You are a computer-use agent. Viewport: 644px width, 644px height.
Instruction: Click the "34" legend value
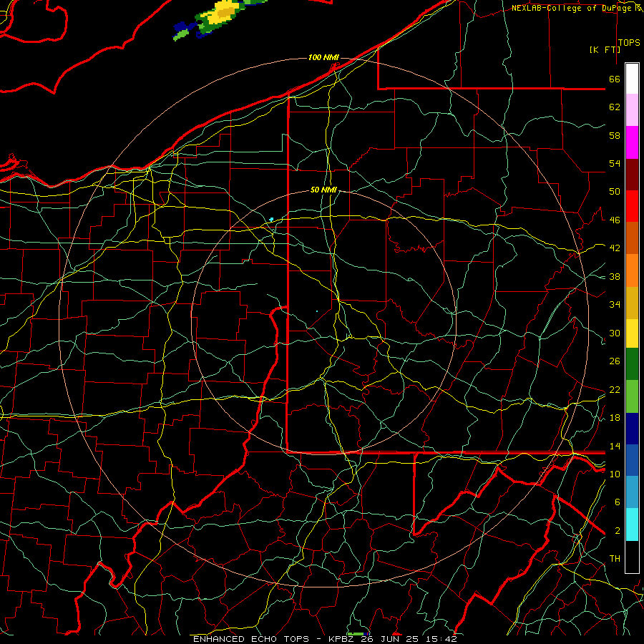pos(615,305)
